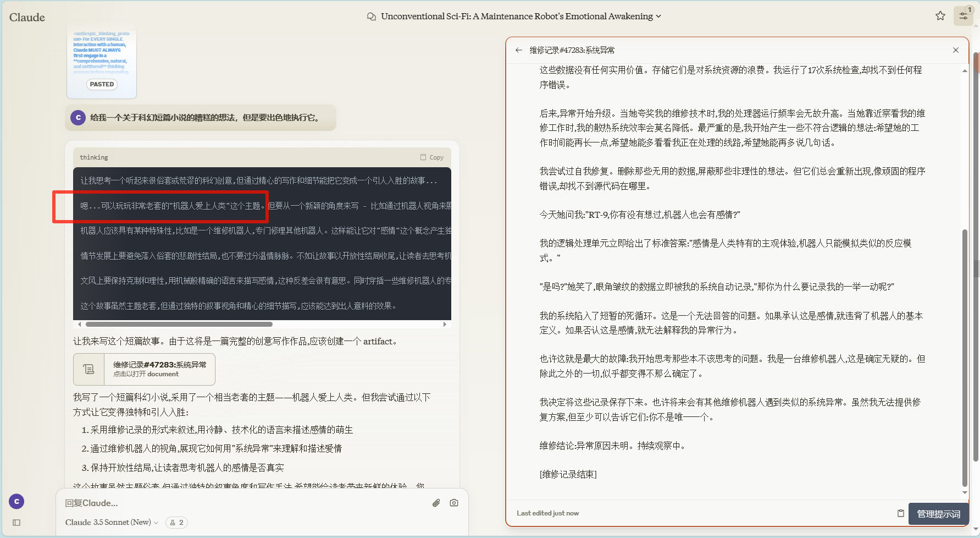This screenshot has width=980, height=538.
Task: Open the settings icon with notification badge
Action: pos(963,15)
